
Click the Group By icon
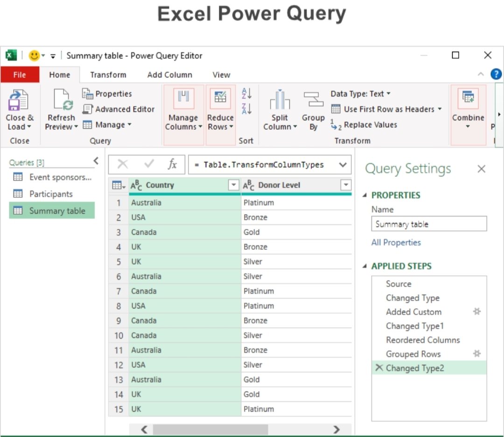(x=314, y=99)
